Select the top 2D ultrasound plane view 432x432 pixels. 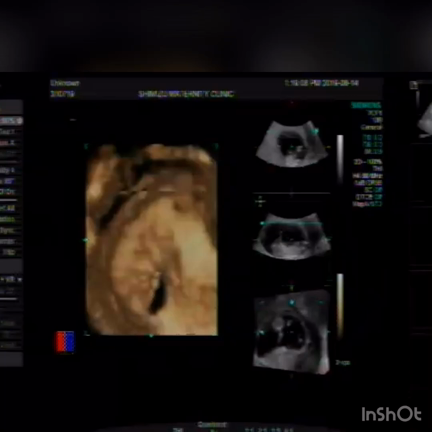291,144
